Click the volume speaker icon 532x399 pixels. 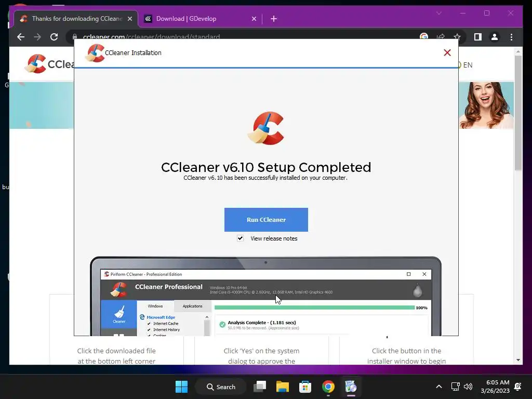(x=468, y=387)
